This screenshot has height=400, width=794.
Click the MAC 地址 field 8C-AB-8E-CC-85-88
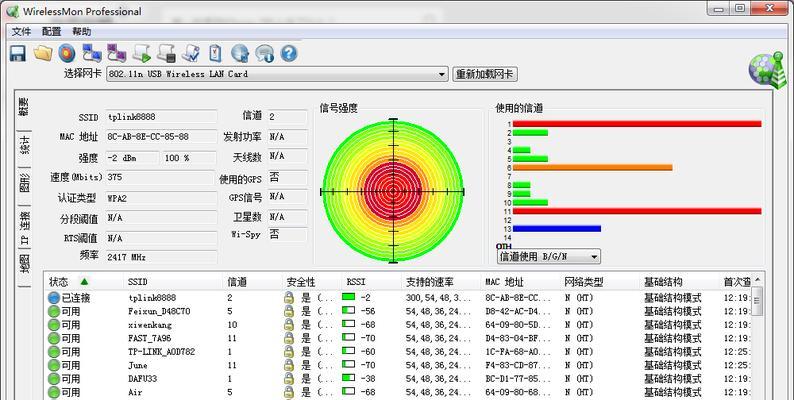coord(162,137)
